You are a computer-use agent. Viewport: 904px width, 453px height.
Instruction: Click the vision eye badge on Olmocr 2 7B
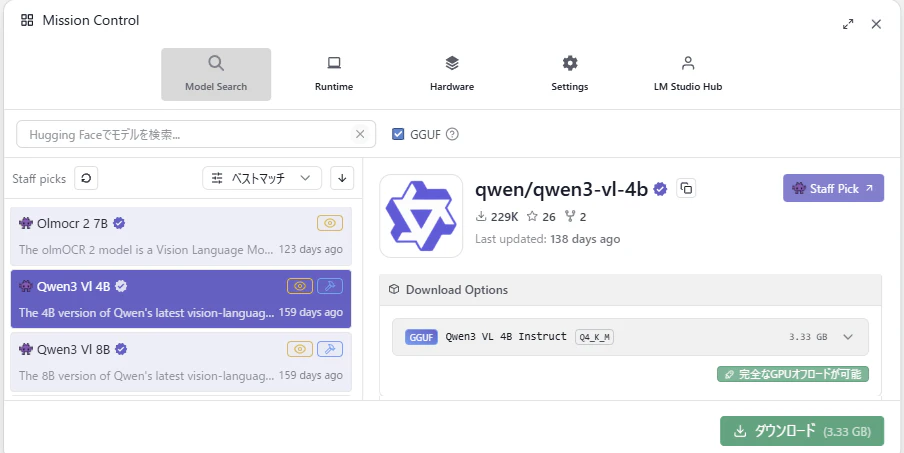click(x=330, y=223)
